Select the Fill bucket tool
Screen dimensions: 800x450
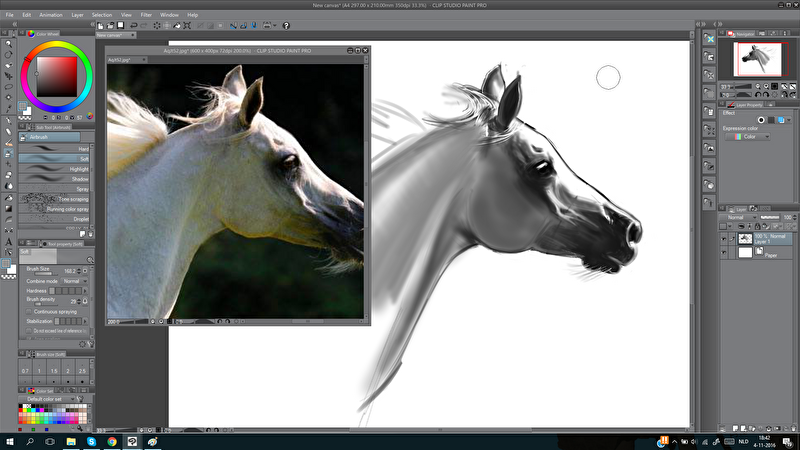[x=8, y=197]
